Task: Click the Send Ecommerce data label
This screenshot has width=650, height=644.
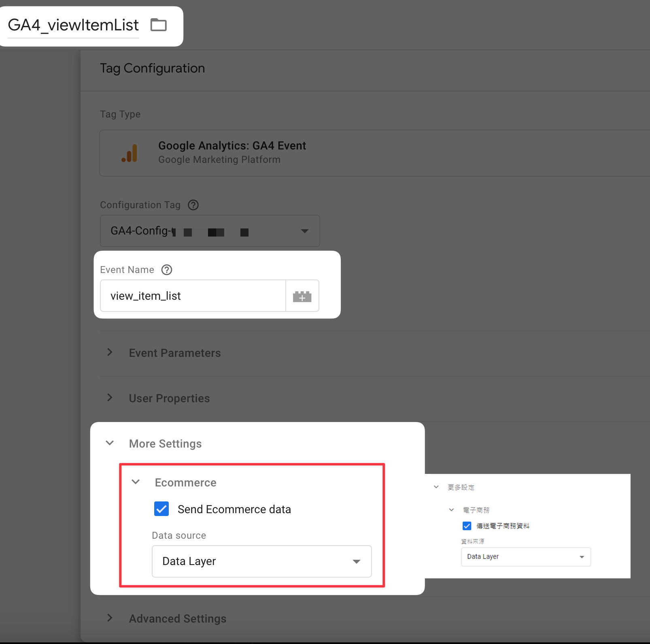Action: [234, 510]
